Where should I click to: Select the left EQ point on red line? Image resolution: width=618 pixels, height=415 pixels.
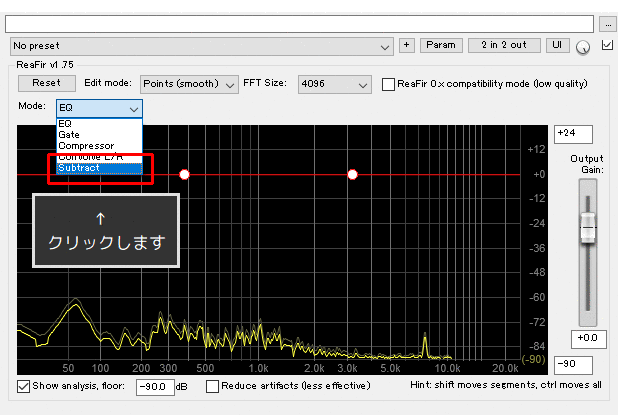click(x=184, y=174)
